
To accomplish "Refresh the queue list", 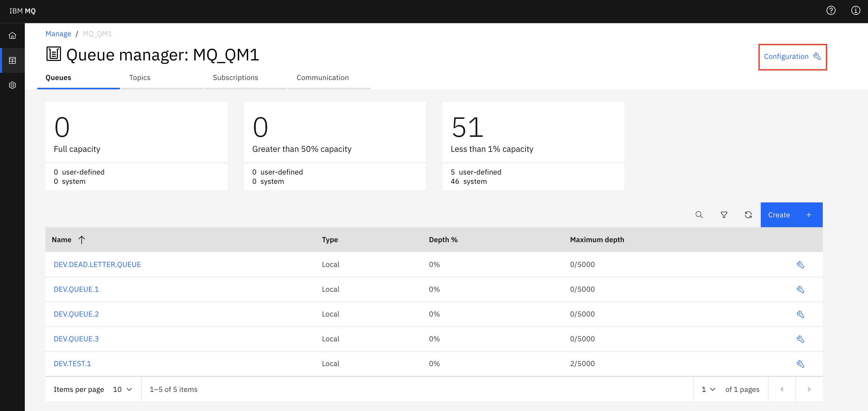I will coord(748,215).
